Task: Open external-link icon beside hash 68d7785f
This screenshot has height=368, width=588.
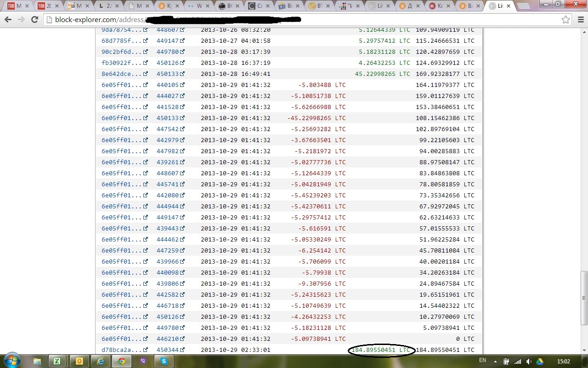Action: pyautogui.click(x=146, y=40)
